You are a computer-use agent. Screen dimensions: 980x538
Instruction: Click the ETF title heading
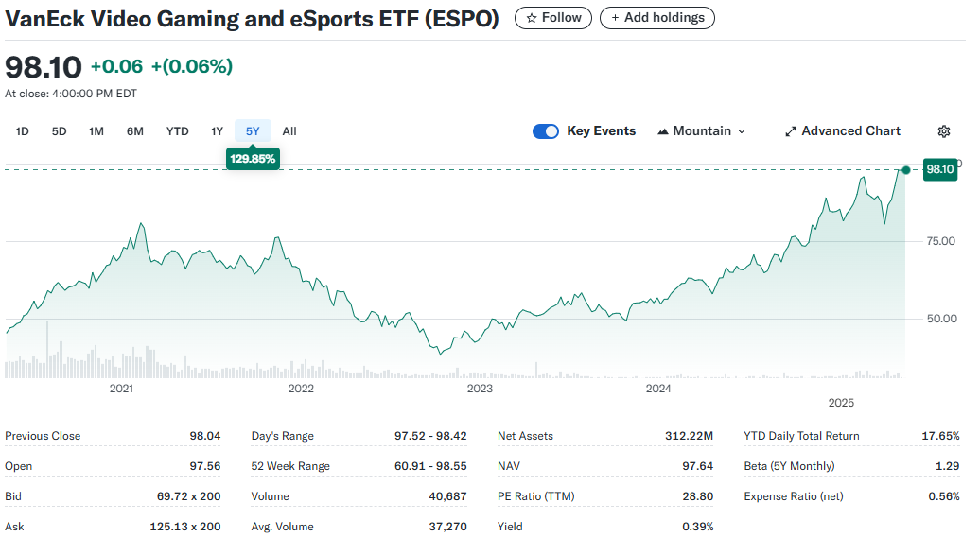coord(252,19)
